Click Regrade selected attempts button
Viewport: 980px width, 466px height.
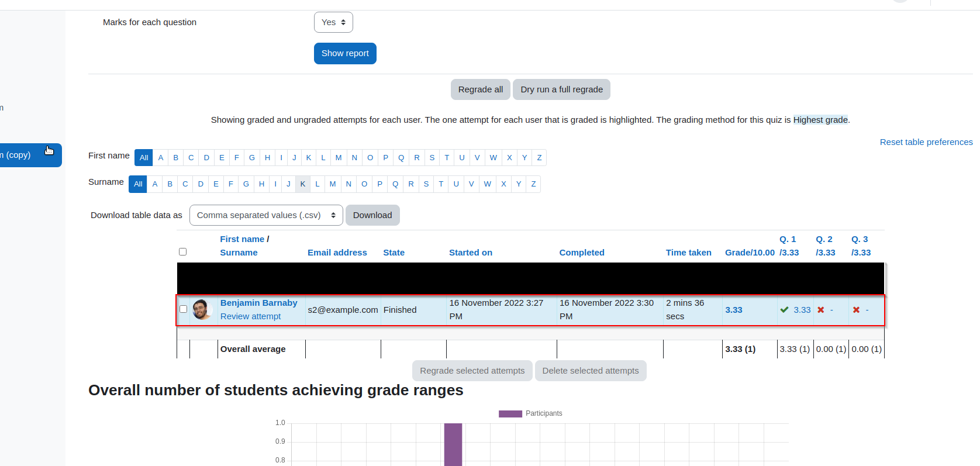pyautogui.click(x=472, y=371)
